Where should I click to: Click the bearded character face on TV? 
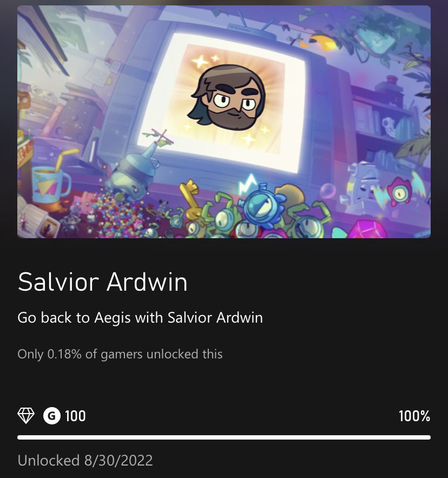[x=227, y=97]
